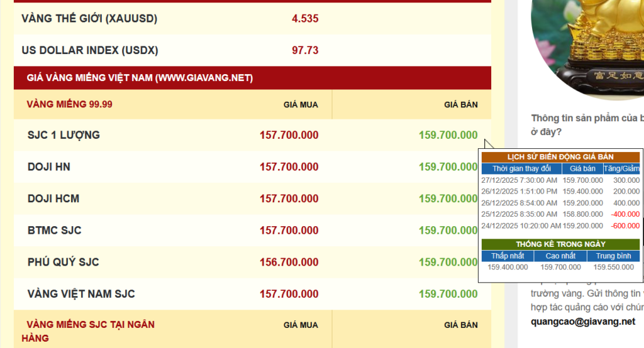Click the golden statue product image
The image size is (644, 348).
[x=588, y=44]
